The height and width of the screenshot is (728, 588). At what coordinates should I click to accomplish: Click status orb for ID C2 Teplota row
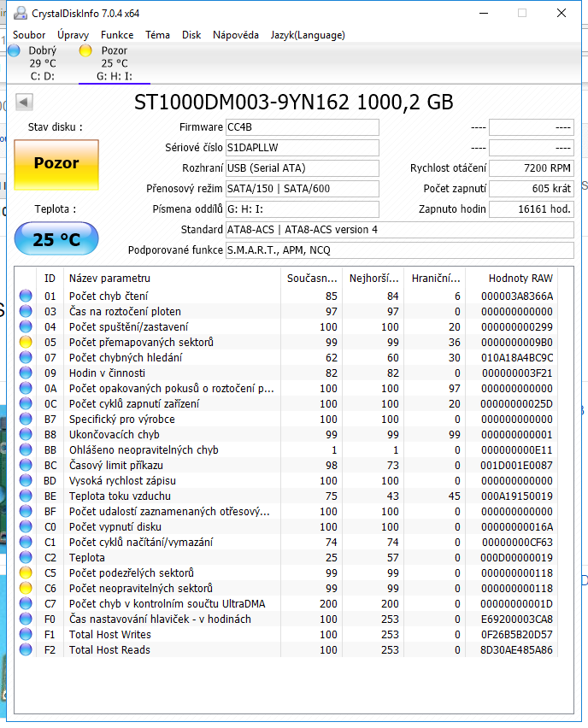26,557
